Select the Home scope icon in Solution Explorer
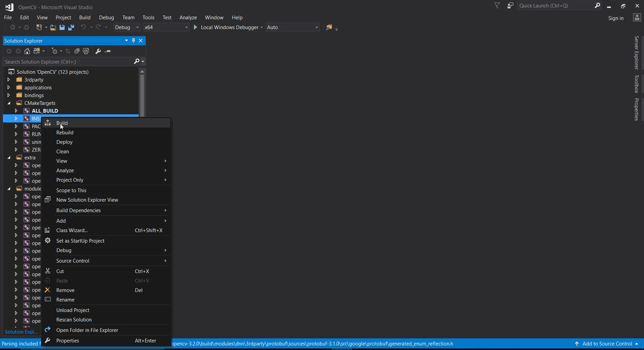 pos(27,51)
